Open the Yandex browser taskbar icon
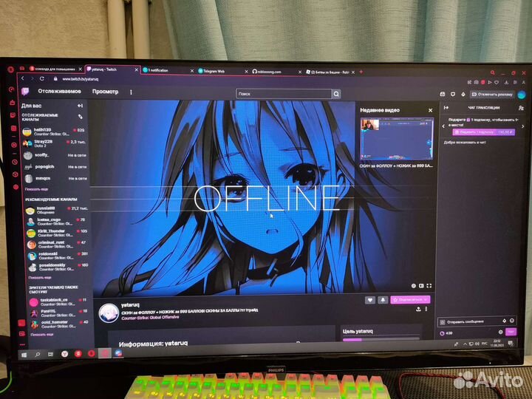 [x=64, y=354]
